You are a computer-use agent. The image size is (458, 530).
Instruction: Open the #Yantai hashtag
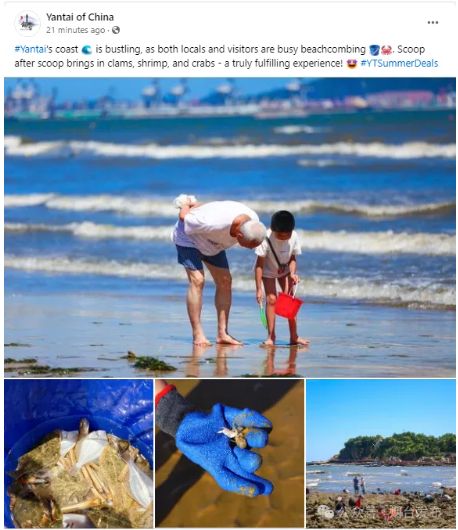point(30,49)
